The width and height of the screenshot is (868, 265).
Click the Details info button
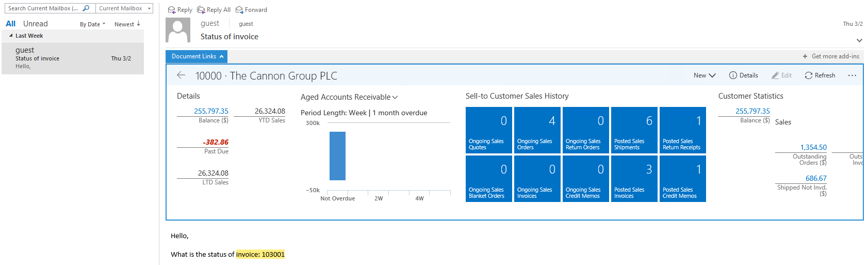[x=743, y=75]
